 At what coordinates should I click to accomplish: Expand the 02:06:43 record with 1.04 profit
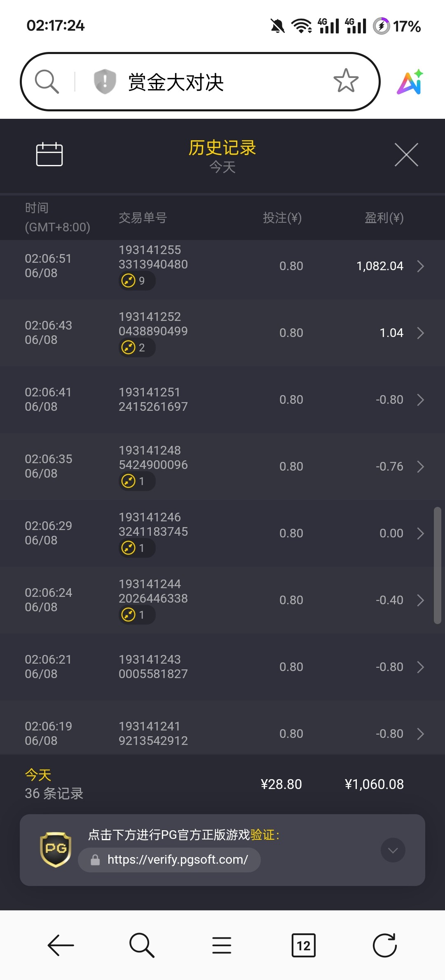[420, 333]
